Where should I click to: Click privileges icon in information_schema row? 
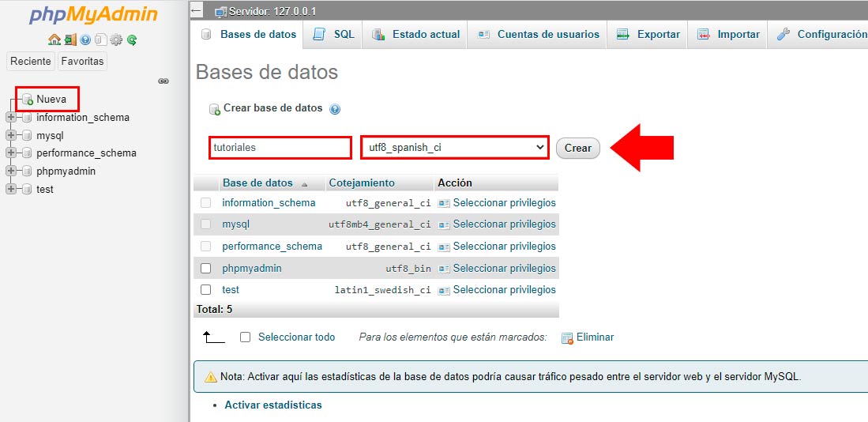(443, 203)
